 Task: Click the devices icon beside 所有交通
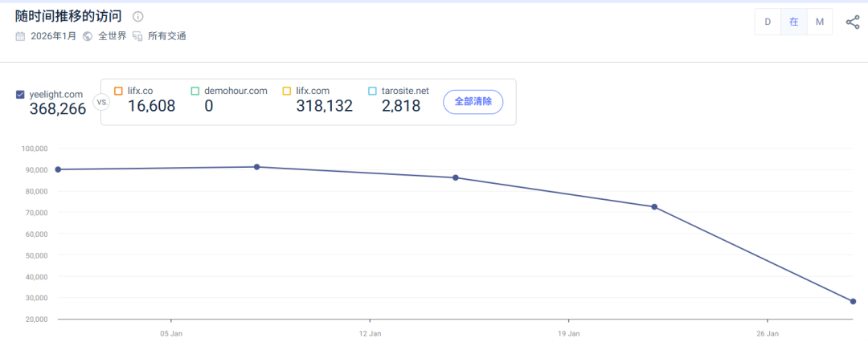[137, 36]
